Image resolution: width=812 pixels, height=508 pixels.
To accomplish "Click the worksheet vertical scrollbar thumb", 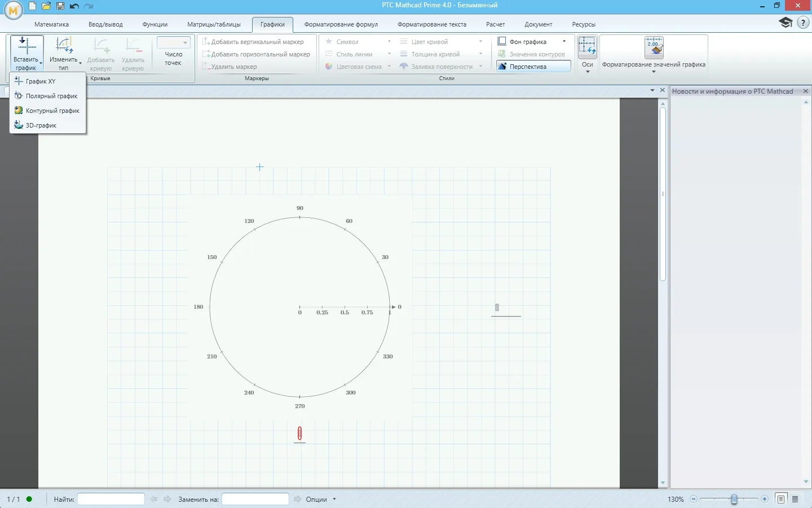I will 663,193.
